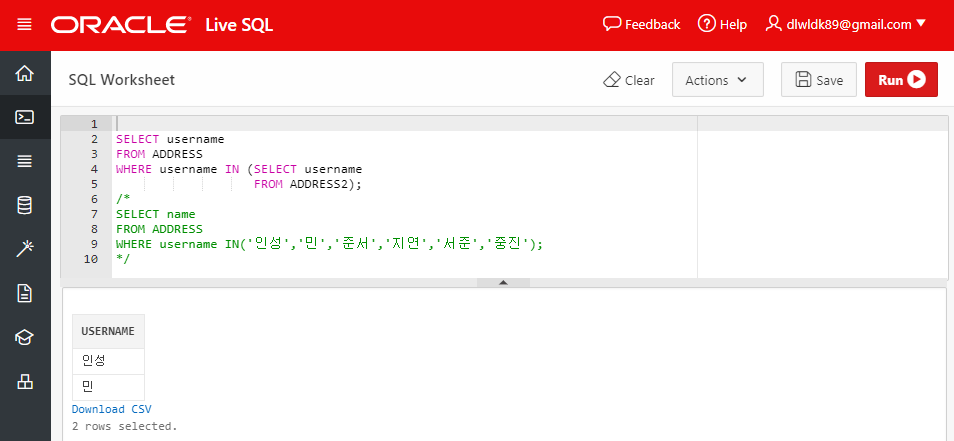Open SQL Worksheet terminal icon in sidebar
Image resolution: width=954 pixels, height=441 pixels.
coord(25,117)
